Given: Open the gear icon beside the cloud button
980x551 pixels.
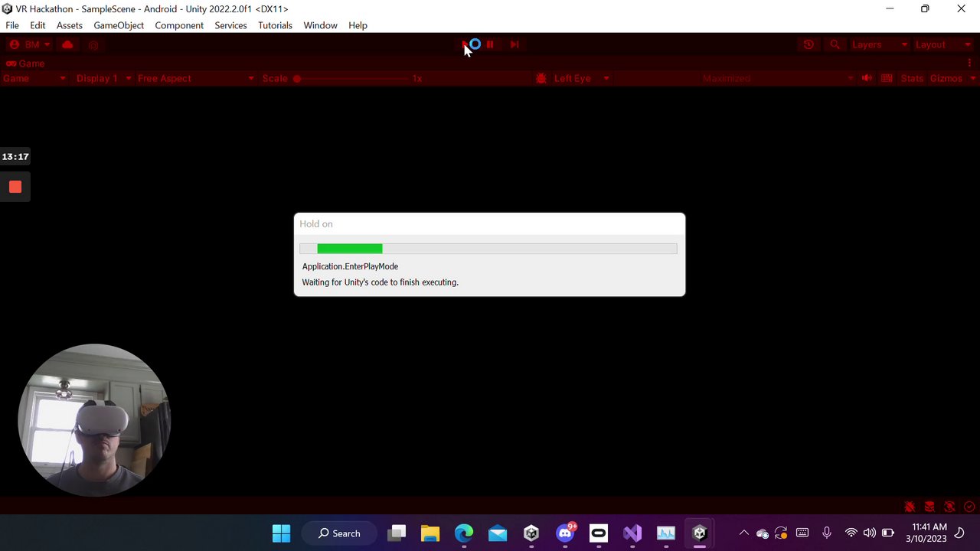Looking at the screenshot, I should point(93,45).
